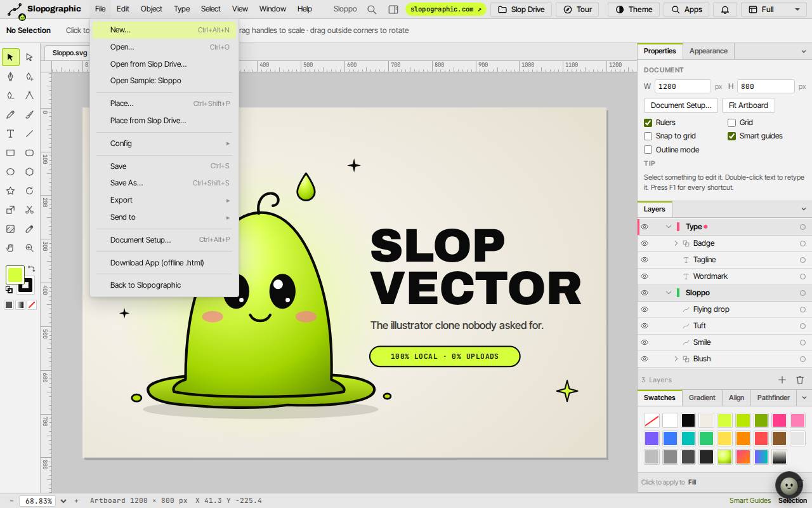Uncheck the Rulers checkbox
The width and height of the screenshot is (812, 508).
[648, 123]
